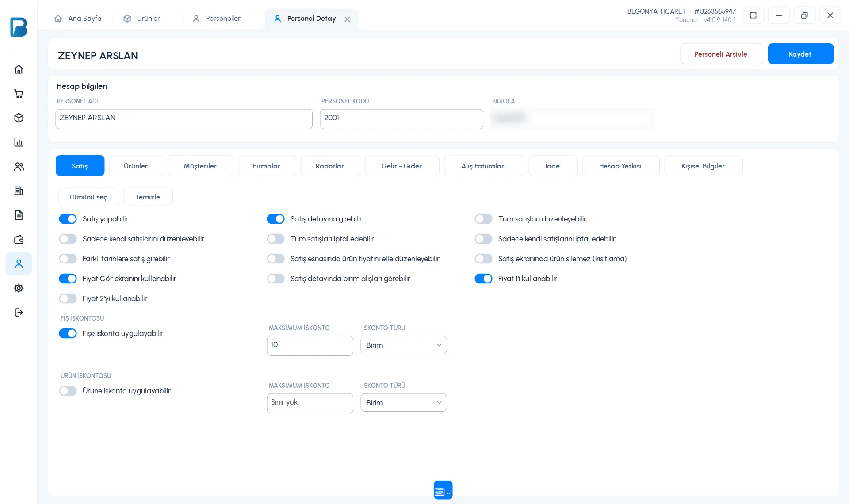
Task: Open the customers group icon in sidebar
Action: coord(19,167)
